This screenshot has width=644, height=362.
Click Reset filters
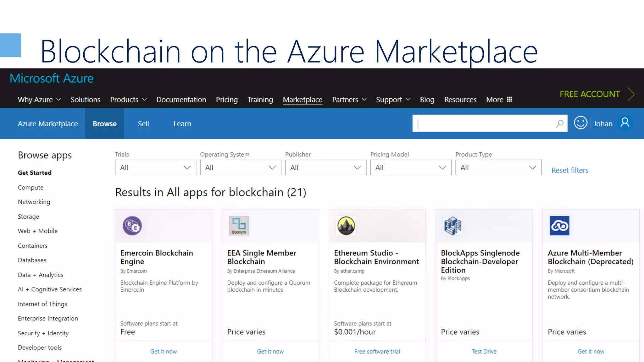570,170
